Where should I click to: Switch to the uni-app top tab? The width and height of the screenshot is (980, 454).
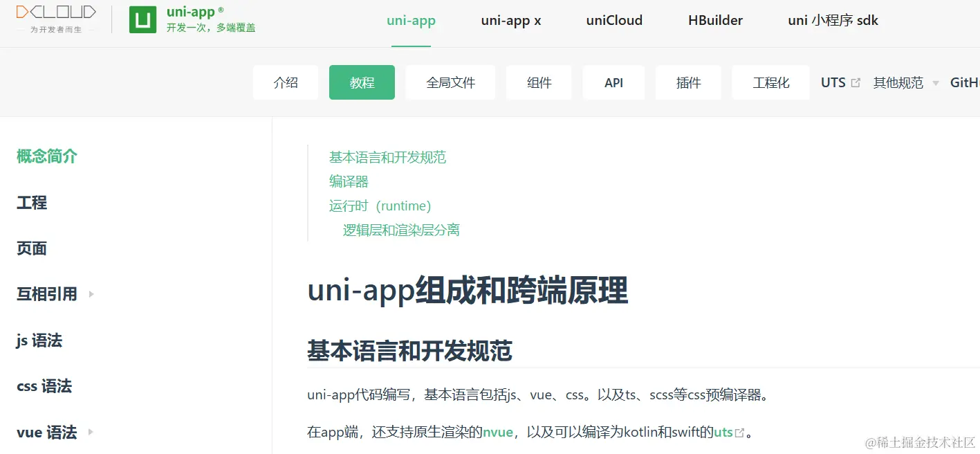(411, 21)
